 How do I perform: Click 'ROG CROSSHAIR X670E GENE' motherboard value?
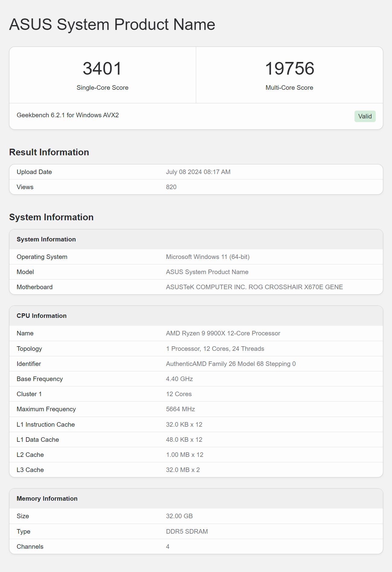296,287
